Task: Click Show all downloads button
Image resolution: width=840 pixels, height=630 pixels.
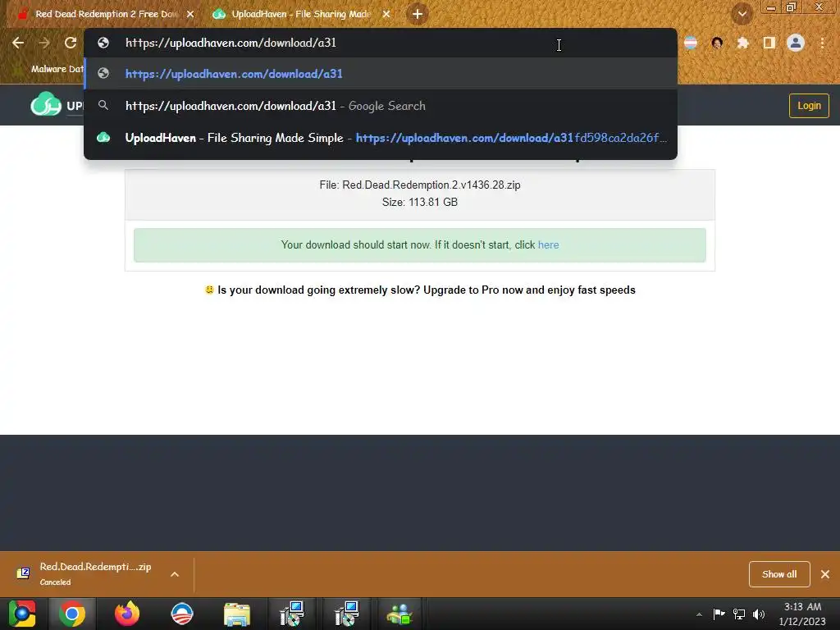Action: click(779, 573)
